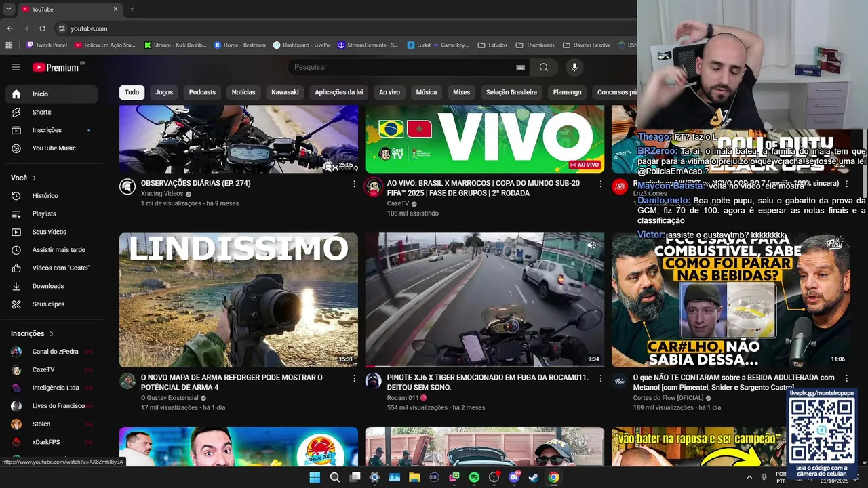Viewport: 868px width, 488px height.
Task: Open Canal do zPedra subscription
Action: (x=52, y=352)
